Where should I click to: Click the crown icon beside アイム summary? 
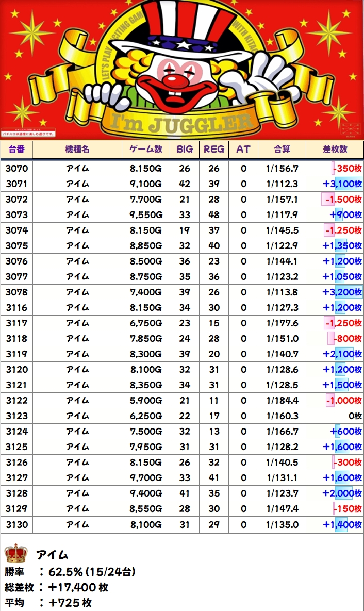click(16, 553)
